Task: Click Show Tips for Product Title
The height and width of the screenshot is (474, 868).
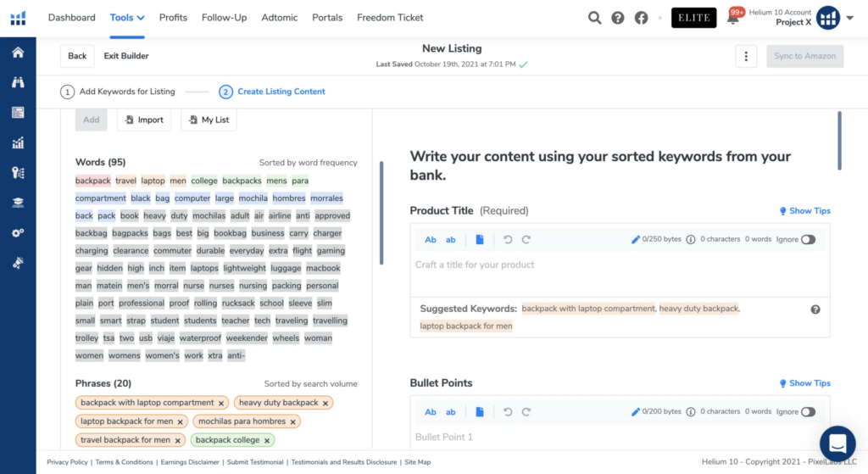Action: click(804, 211)
